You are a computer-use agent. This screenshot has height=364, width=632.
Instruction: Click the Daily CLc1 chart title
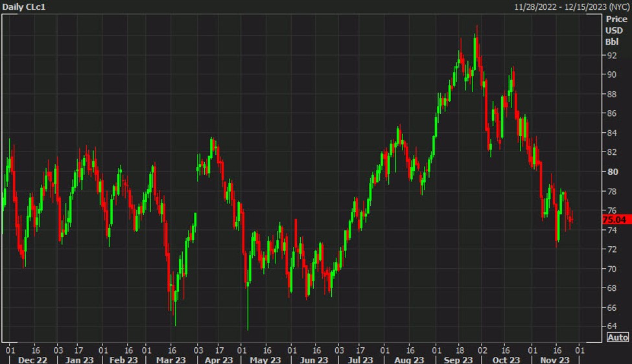(x=26, y=6)
